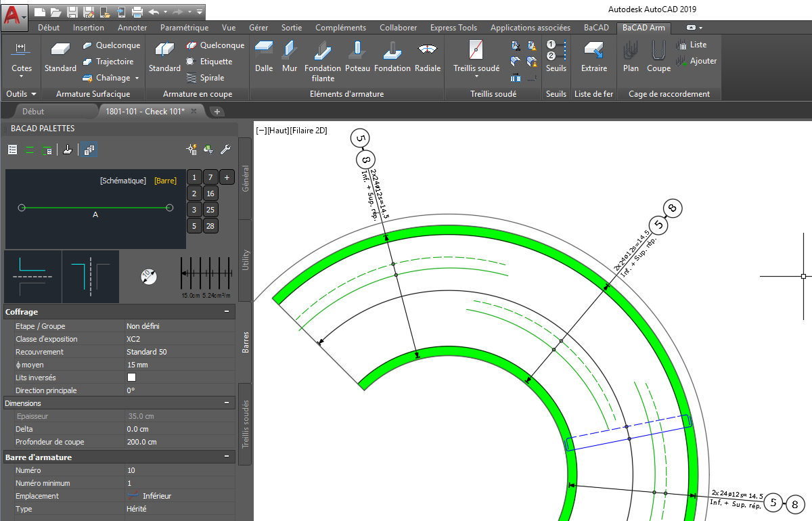Click the Poteau element tool
The height and width of the screenshot is (521, 812).
(x=357, y=58)
